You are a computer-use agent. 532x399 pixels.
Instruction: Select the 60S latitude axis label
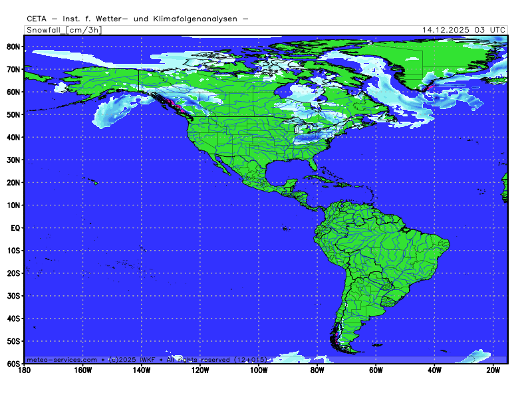click(13, 364)
